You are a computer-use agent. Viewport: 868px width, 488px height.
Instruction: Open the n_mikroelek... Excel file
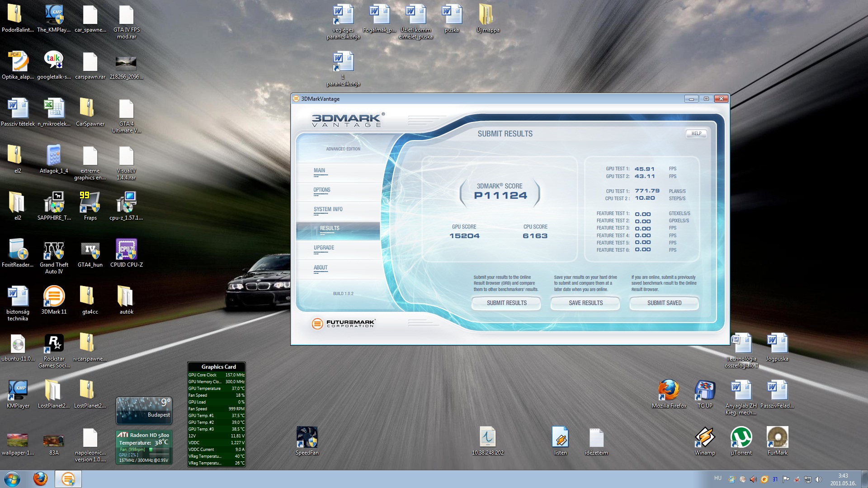pyautogui.click(x=54, y=112)
